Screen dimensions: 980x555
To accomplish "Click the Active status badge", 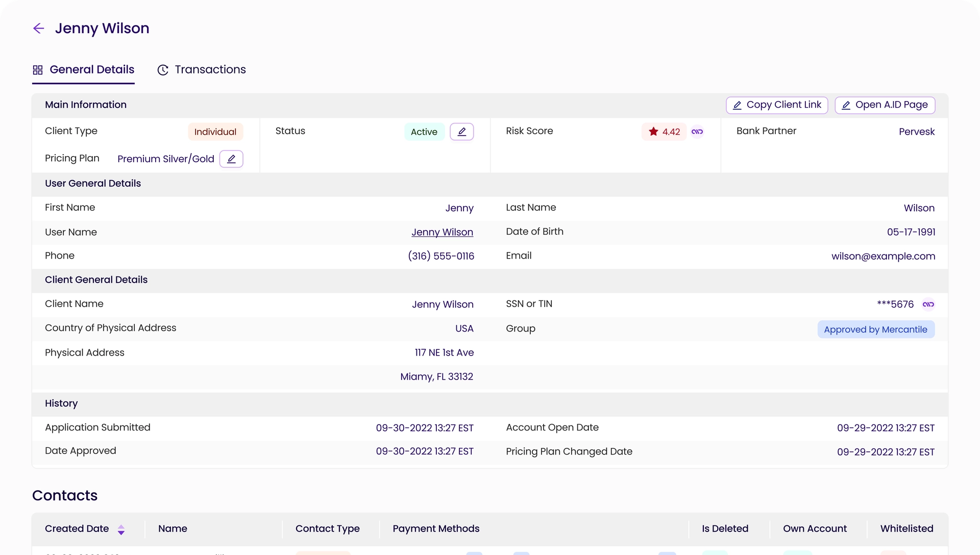I will click(x=424, y=132).
